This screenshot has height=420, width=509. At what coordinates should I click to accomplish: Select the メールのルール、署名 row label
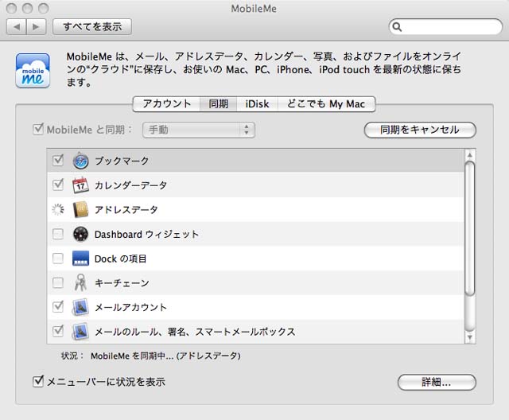(x=195, y=332)
